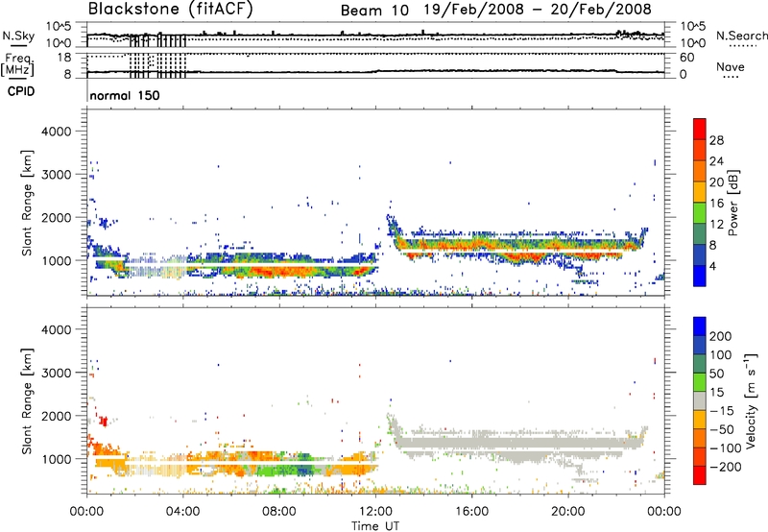The width and height of the screenshot is (768, 532).
Task: Click the 10^5 tick beside N.Search
Action: (692, 27)
